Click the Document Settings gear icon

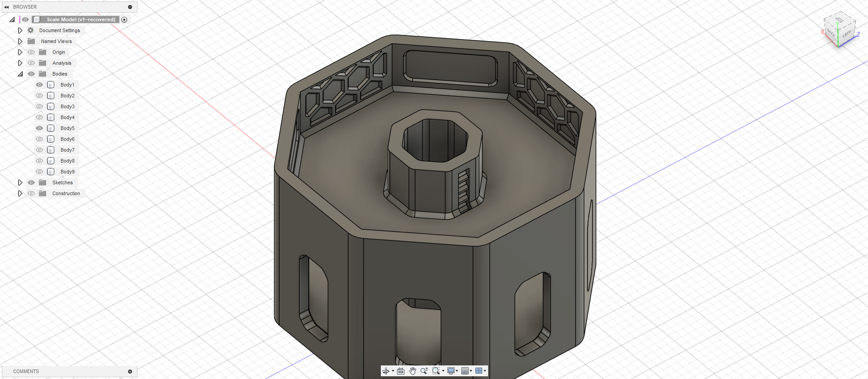tap(31, 30)
